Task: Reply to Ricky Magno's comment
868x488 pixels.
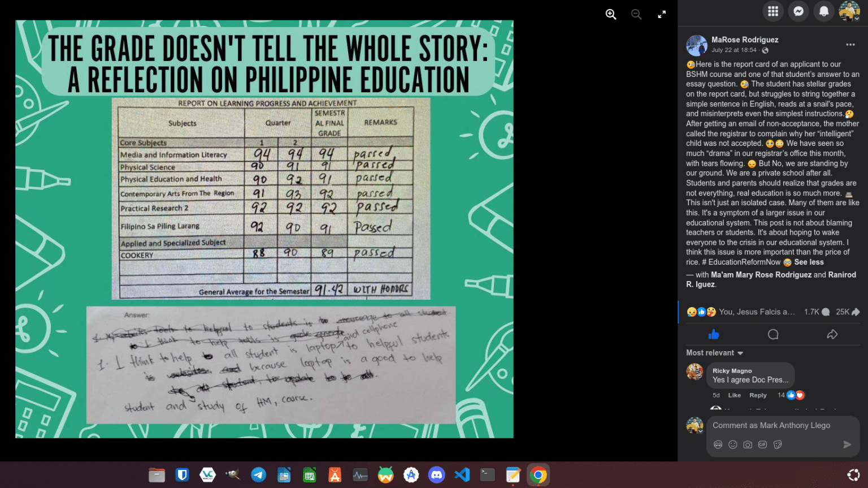Action: coord(758,395)
